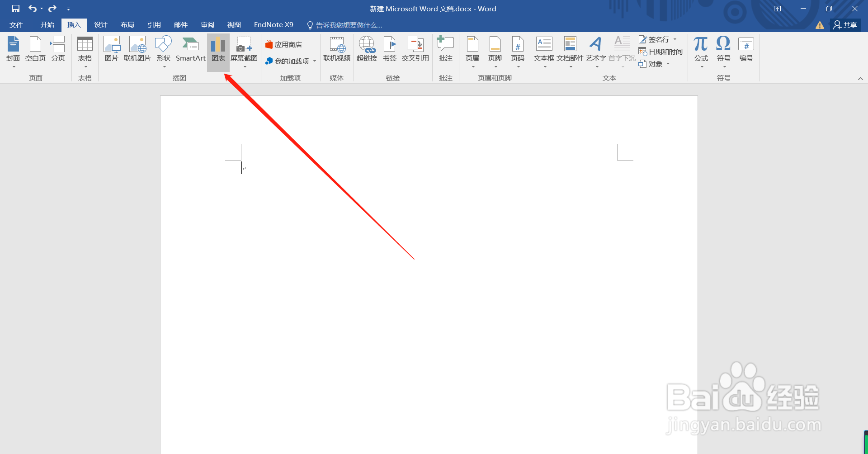This screenshot has height=454, width=868.
Task: Open the Quick Access Toolbar customize arrow
Action: 68,9
